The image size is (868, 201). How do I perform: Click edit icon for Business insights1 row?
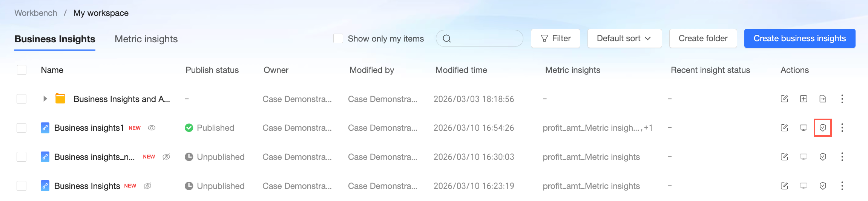pyautogui.click(x=784, y=128)
